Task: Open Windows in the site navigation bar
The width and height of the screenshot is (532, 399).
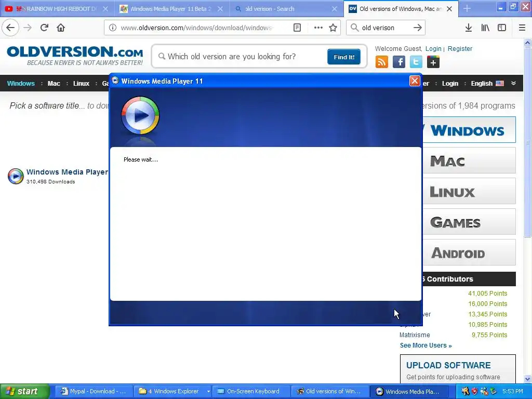Action: pyautogui.click(x=21, y=84)
